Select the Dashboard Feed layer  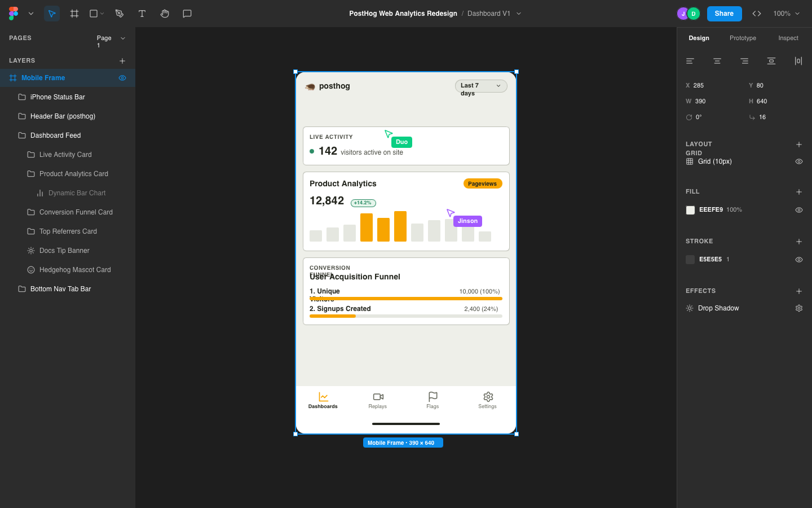[68, 135]
